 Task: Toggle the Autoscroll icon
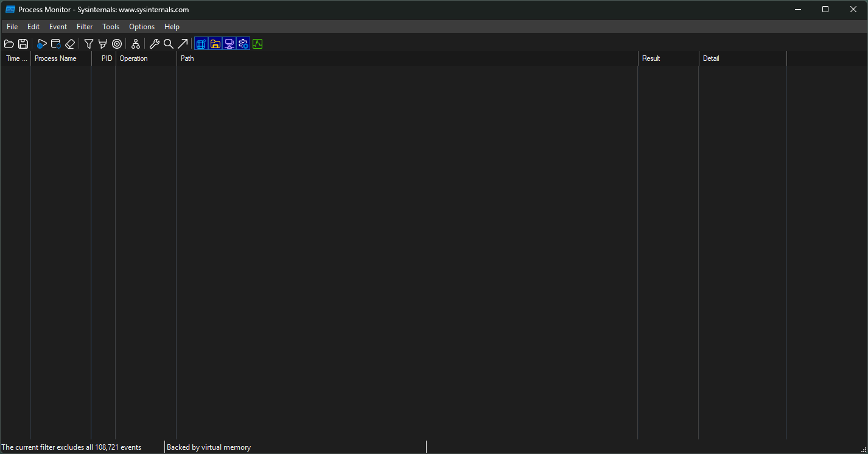pos(55,44)
